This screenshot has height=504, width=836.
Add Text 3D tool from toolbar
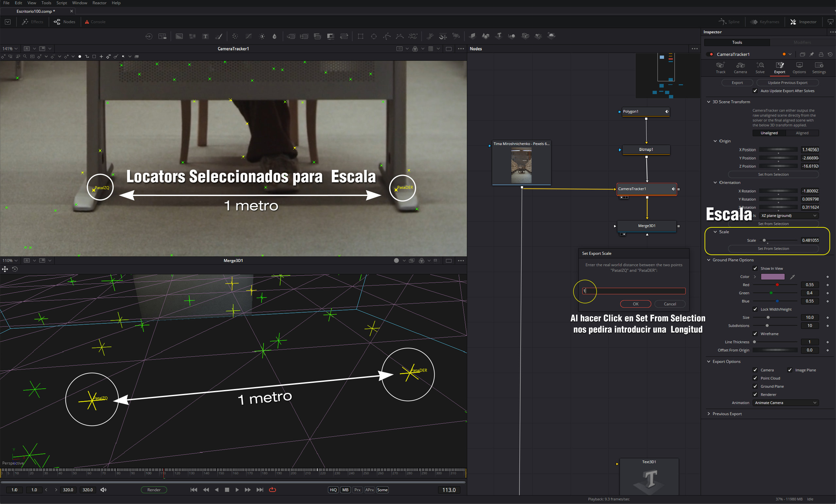click(x=499, y=36)
